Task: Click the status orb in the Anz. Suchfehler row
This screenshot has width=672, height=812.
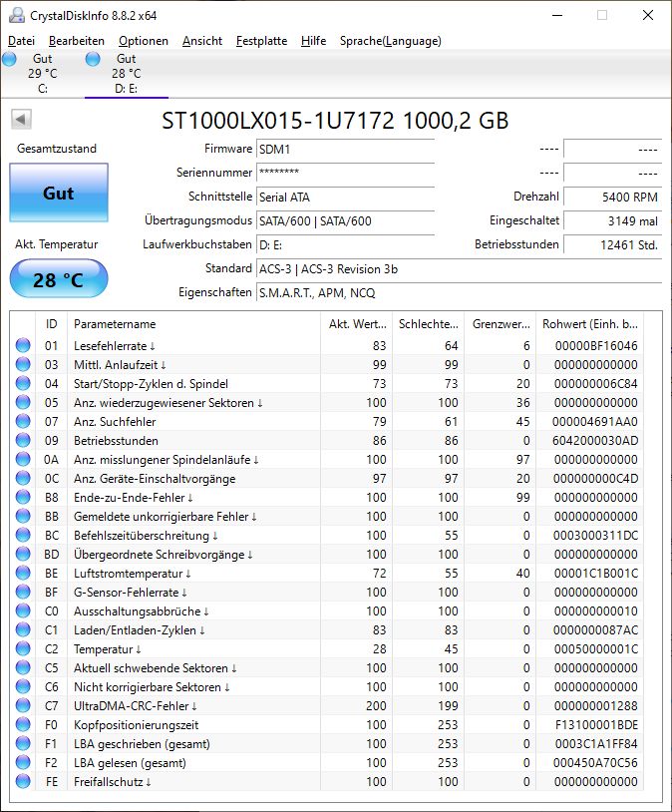Action: (x=23, y=422)
